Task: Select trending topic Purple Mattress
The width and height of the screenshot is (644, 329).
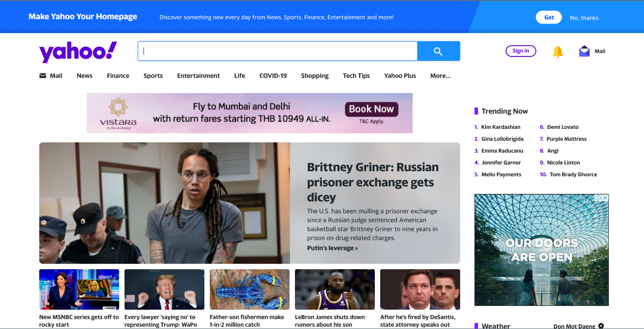Action: click(566, 139)
